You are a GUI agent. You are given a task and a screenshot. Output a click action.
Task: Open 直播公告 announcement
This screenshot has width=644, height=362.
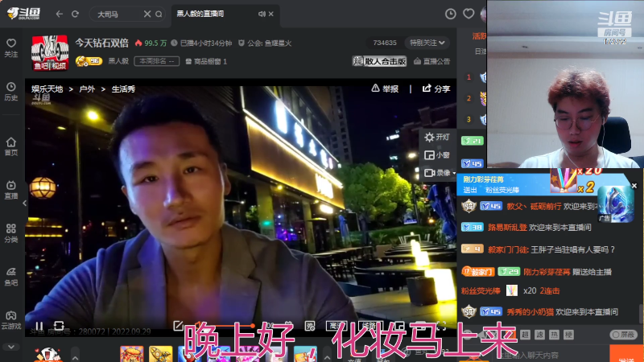tap(432, 61)
